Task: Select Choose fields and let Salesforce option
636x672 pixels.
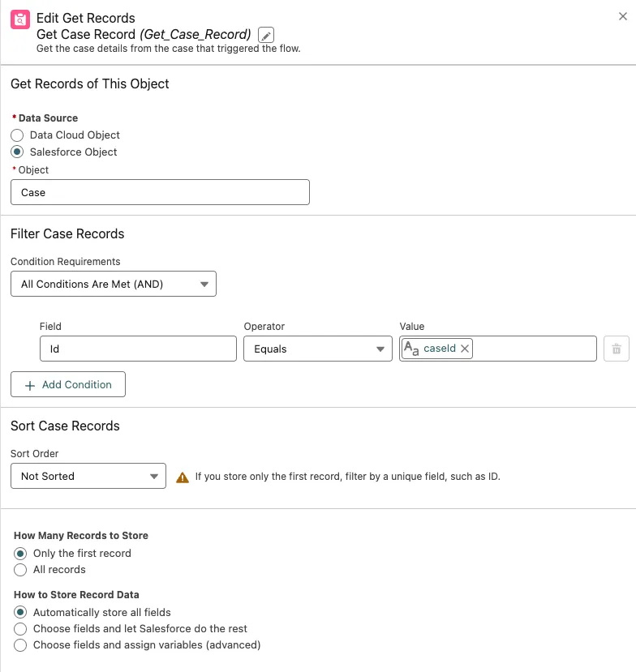Action: point(21,629)
